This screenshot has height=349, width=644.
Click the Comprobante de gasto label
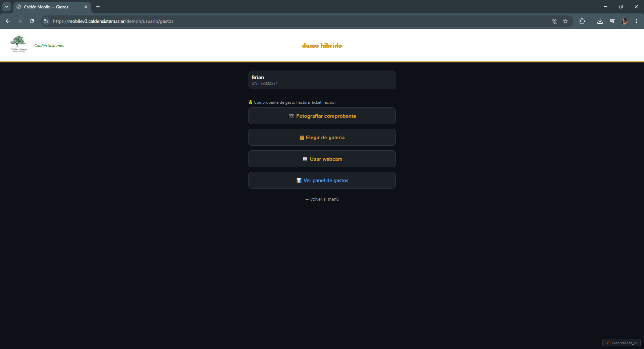click(x=292, y=102)
